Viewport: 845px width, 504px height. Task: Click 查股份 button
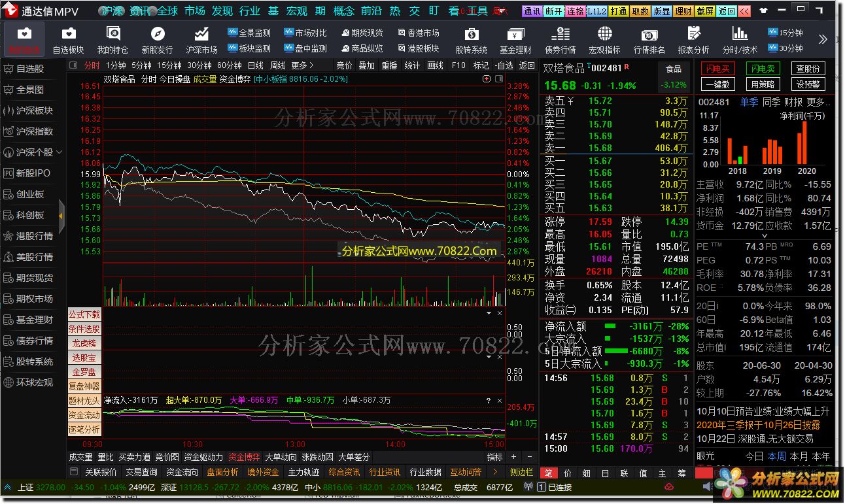tap(808, 69)
